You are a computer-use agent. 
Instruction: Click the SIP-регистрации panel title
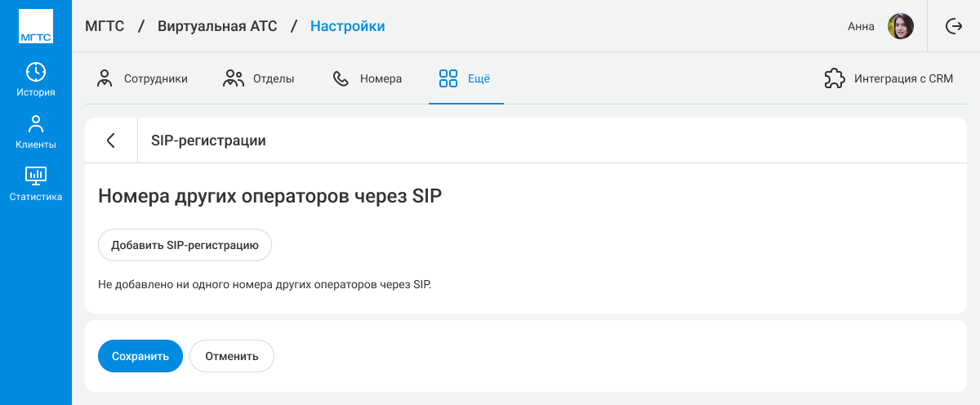(208, 140)
